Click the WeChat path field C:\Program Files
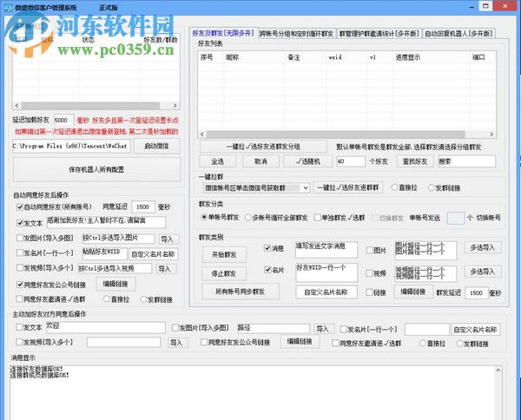 (x=71, y=146)
